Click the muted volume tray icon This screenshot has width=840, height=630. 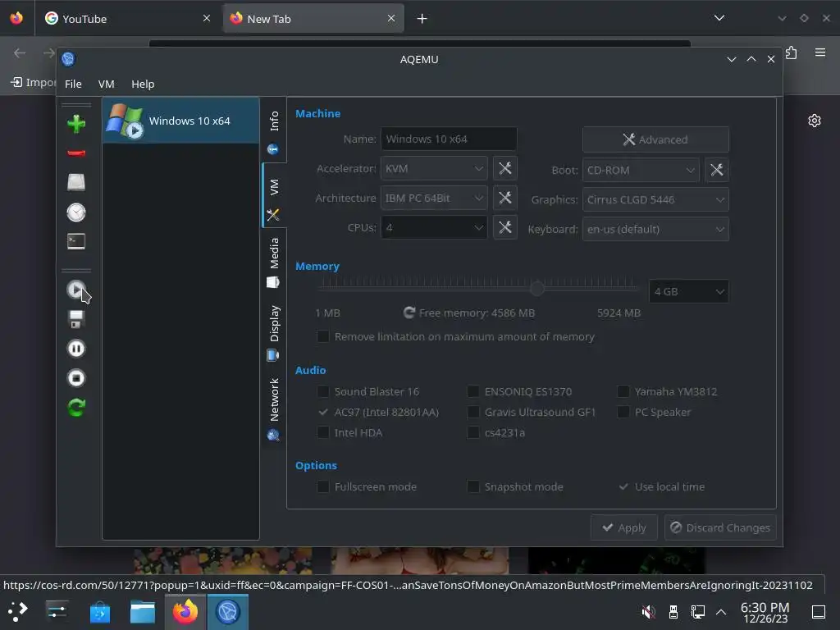pyautogui.click(x=648, y=611)
